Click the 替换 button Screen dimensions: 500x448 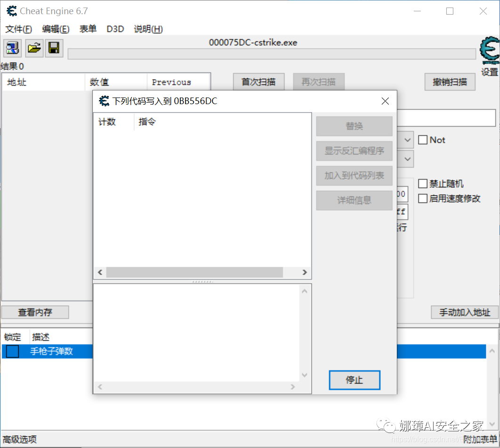354,126
